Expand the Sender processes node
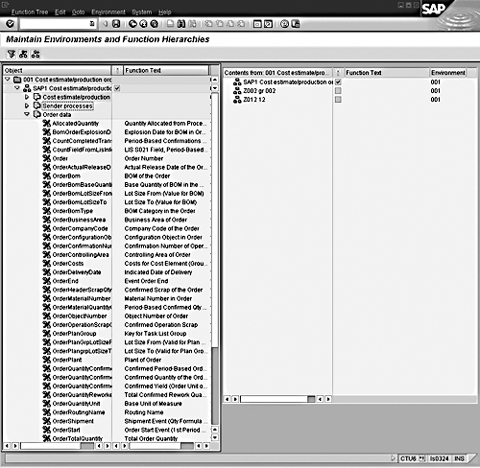Viewport: 480px width, 468px height. (27, 106)
